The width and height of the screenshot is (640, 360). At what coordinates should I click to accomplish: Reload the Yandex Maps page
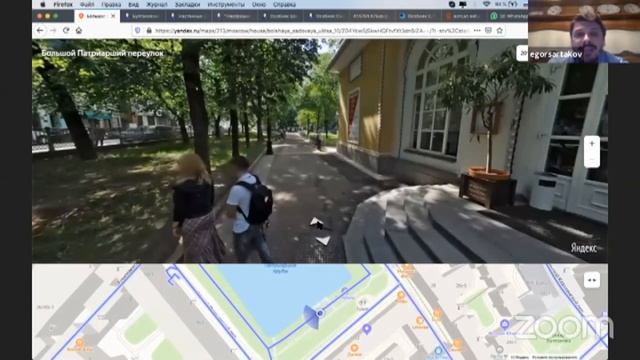[66, 30]
